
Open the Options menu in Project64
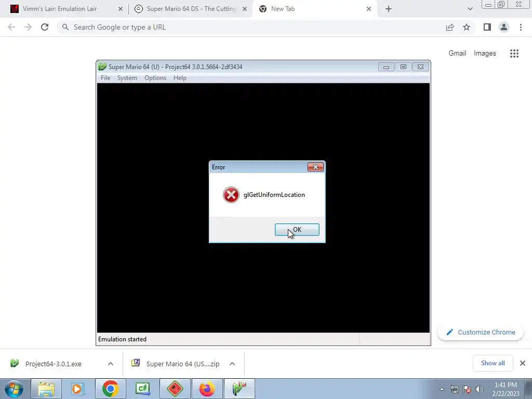(155, 78)
